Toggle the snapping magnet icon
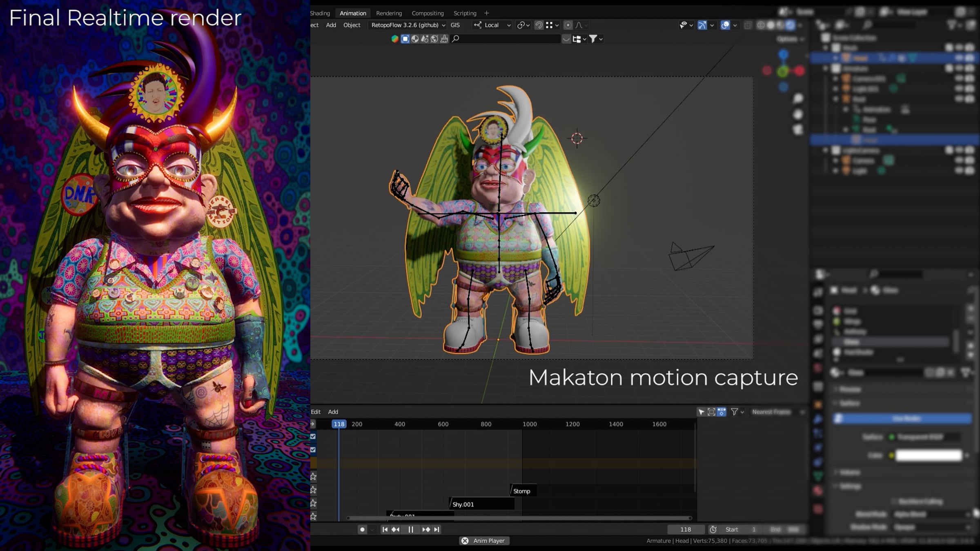The image size is (980, 551). [x=539, y=25]
